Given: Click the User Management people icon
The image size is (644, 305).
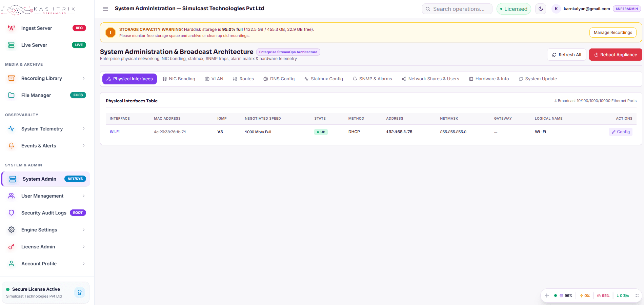Looking at the screenshot, I should [12, 196].
